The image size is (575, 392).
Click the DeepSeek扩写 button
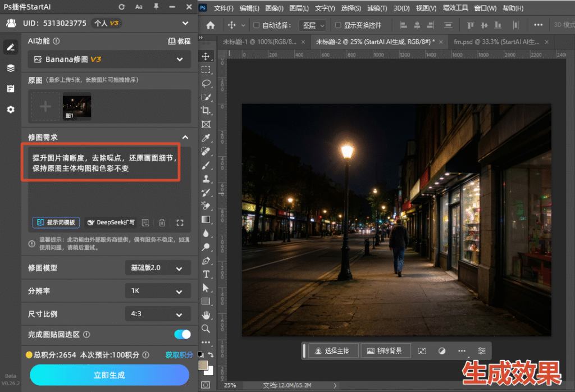click(x=111, y=222)
